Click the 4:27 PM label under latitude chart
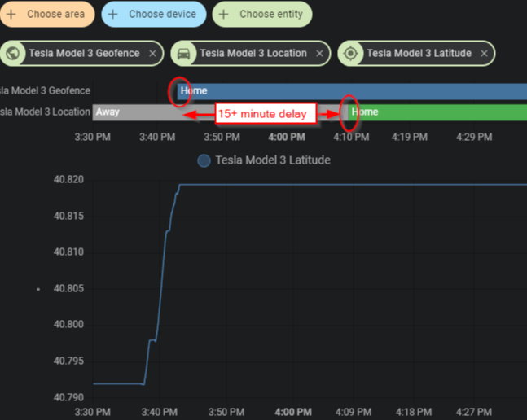Screen dimensions: 527x420 click(x=474, y=412)
